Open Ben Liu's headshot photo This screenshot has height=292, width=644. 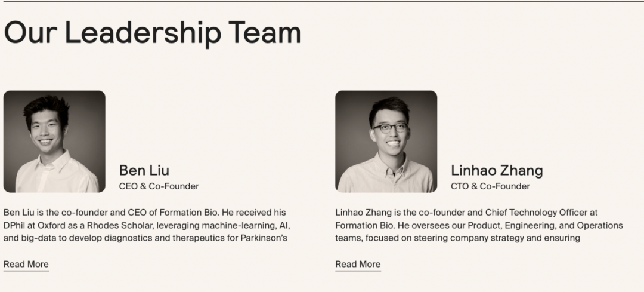pyautogui.click(x=54, y=142)
